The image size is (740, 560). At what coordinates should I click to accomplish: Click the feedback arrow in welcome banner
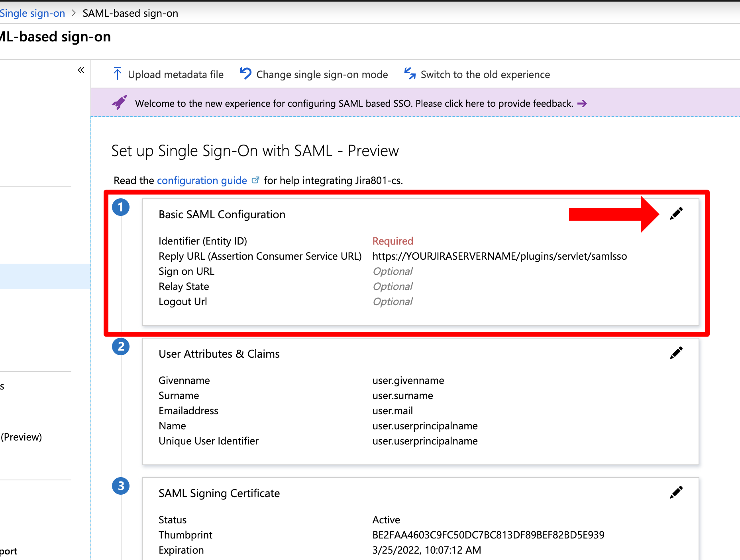tap(582, 104)
